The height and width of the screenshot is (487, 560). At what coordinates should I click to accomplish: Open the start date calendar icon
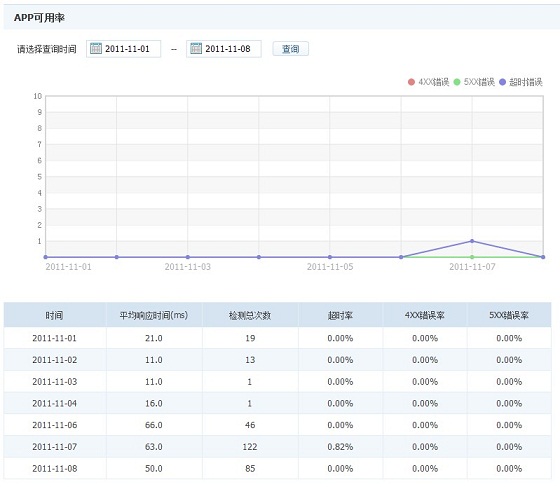tap(96, 48)
